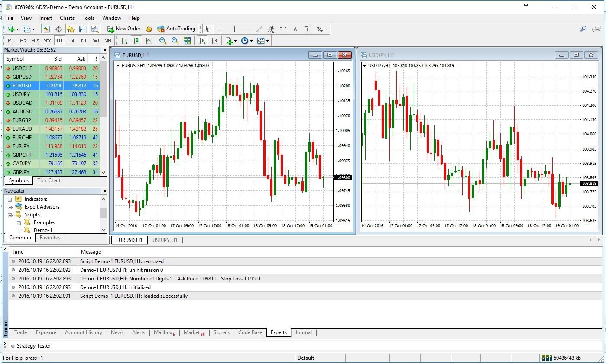Open the Tick Chart tab

[x=49, y=180]
